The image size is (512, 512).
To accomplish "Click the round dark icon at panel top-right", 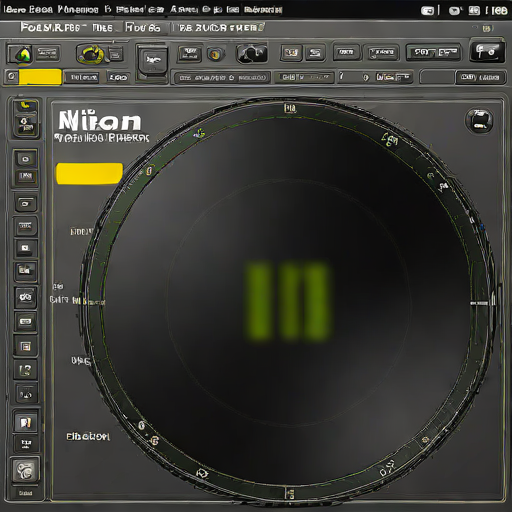I will (479, 120).
